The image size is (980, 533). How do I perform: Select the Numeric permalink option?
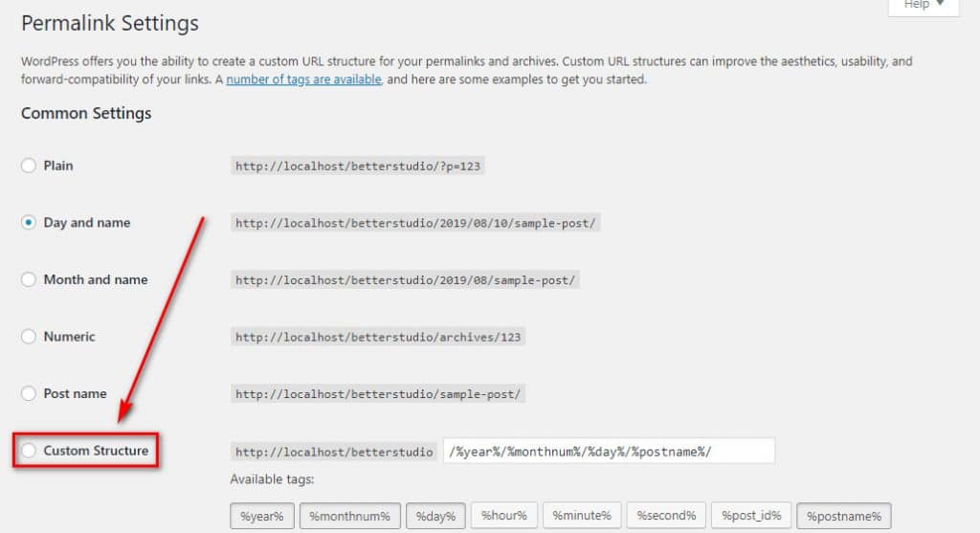pos(28,336)
